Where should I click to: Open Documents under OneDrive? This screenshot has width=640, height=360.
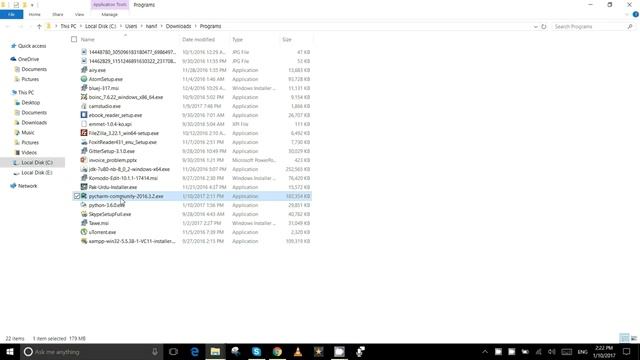[x=34, y=69]
